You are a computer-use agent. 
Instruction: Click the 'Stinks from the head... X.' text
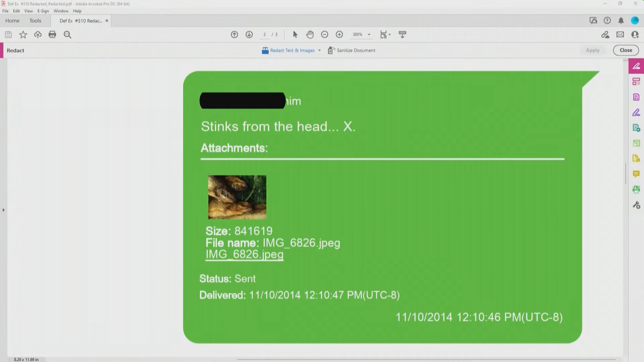pyautogui.click(x=278, y=127)
